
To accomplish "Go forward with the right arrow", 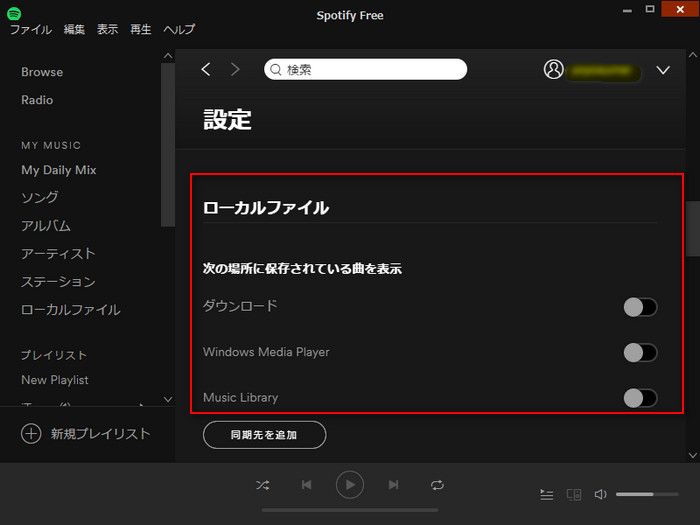I will click(x=235, y=69).
